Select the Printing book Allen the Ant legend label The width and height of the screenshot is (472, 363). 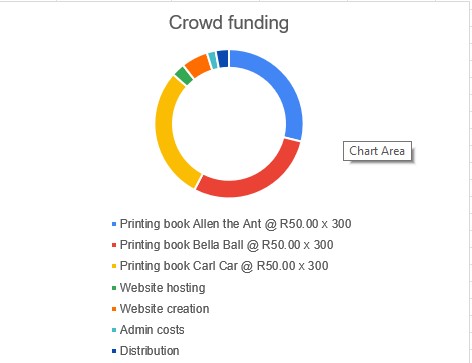pos(235,224)
